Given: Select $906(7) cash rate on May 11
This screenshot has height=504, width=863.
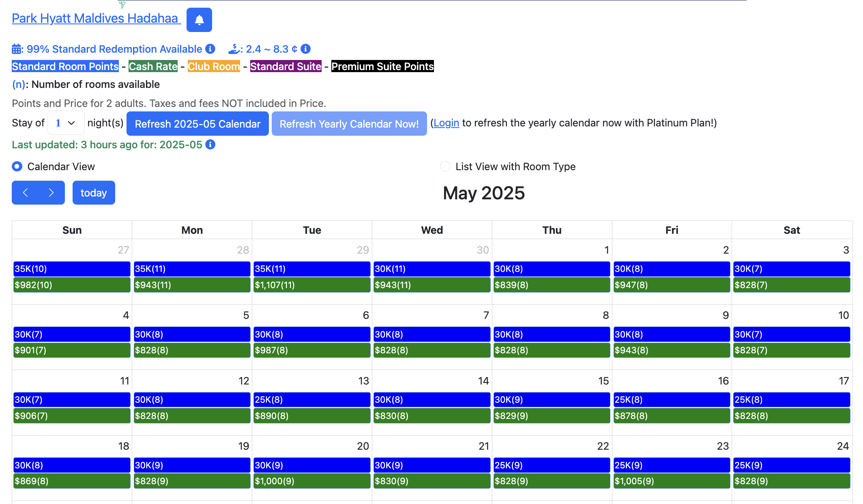Looking at the screenshot, I should click(72, 416).
